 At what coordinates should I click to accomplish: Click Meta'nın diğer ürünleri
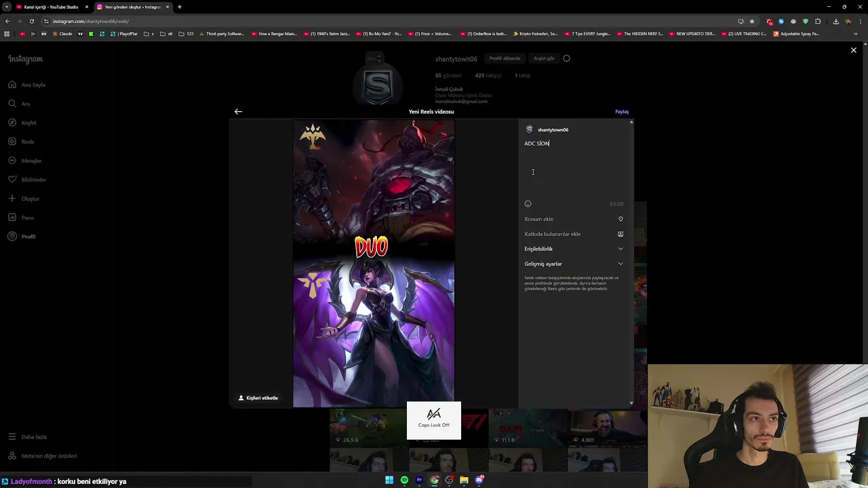point(43,456)
